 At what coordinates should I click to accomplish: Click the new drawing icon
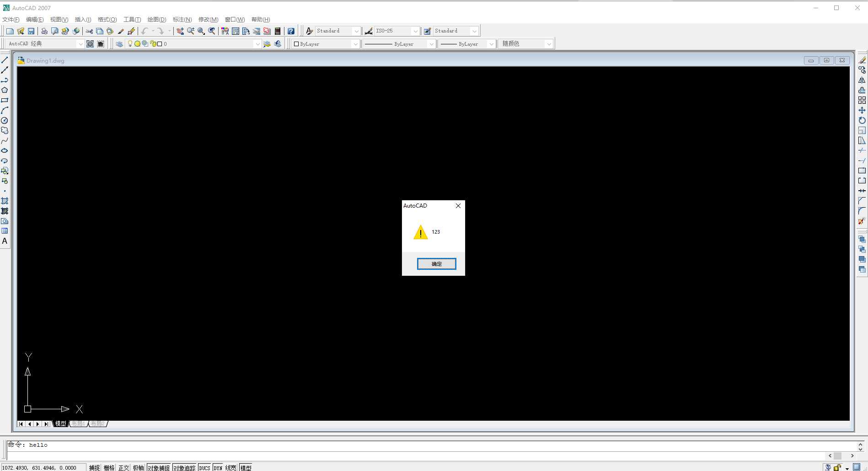tap(10, 31)
